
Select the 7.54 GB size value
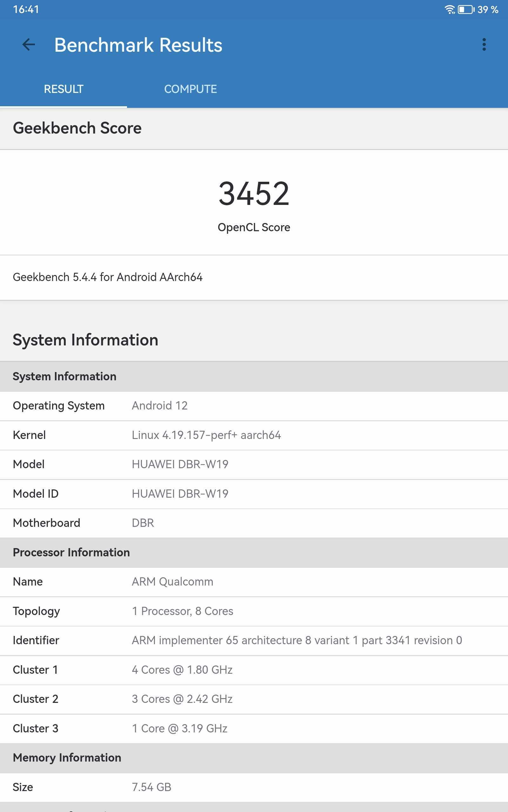point(151,788)
